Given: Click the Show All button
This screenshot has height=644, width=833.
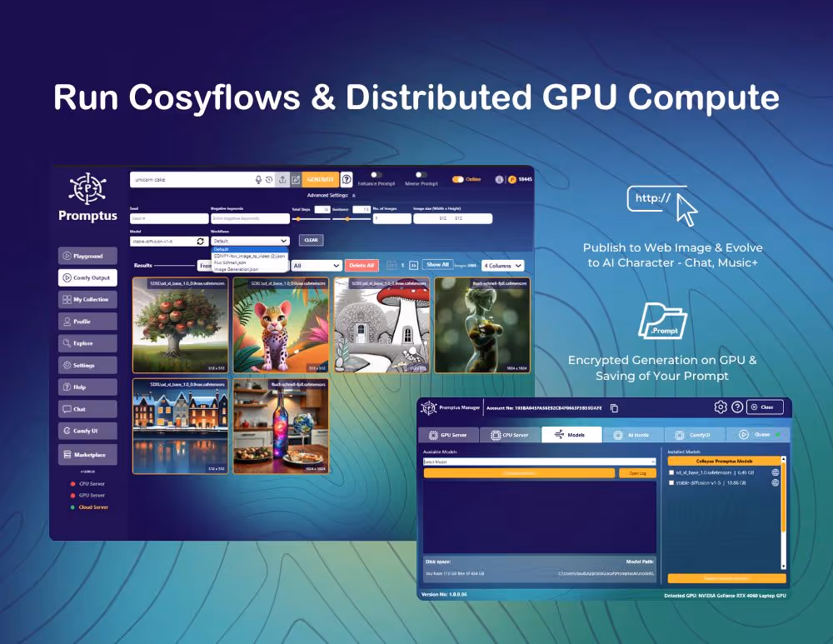Looking at the screenshot, I should (438, 265).
